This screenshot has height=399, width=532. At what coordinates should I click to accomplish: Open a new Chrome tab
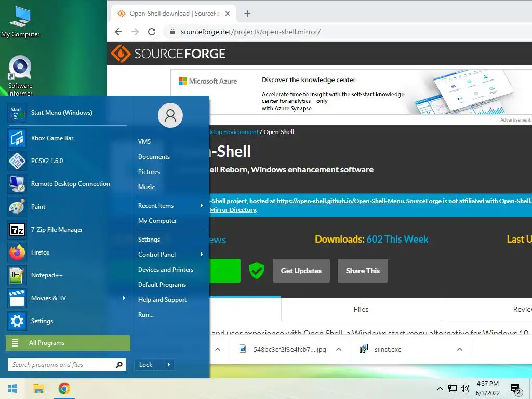point(247,14)
